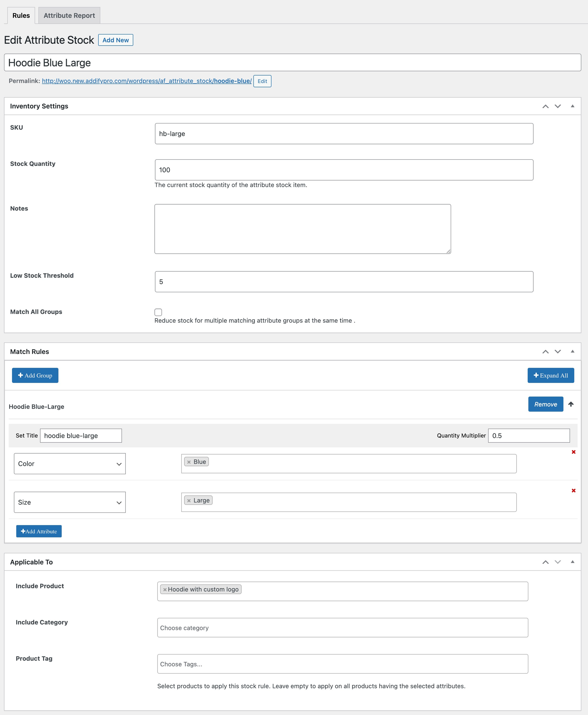Edit the Quantity Multiplier value field

529,436
